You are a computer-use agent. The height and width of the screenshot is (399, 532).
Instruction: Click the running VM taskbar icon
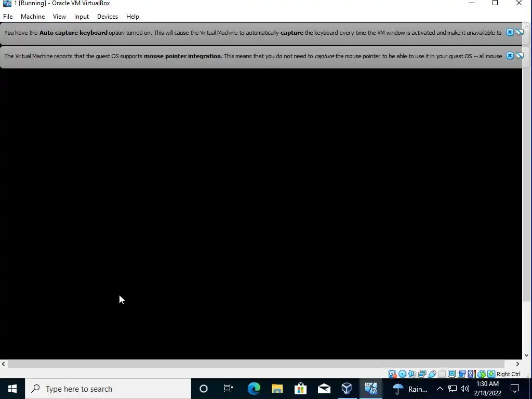point(370,389)
